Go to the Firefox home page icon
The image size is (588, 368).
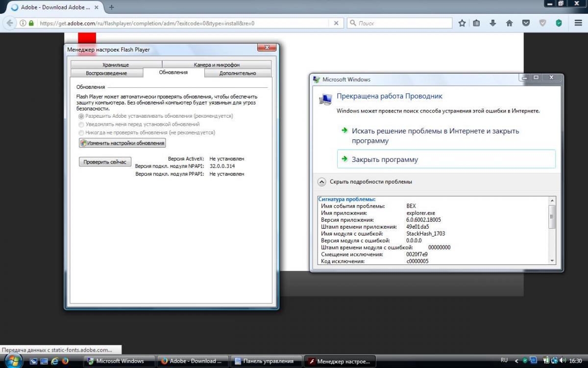pos(509,23)
